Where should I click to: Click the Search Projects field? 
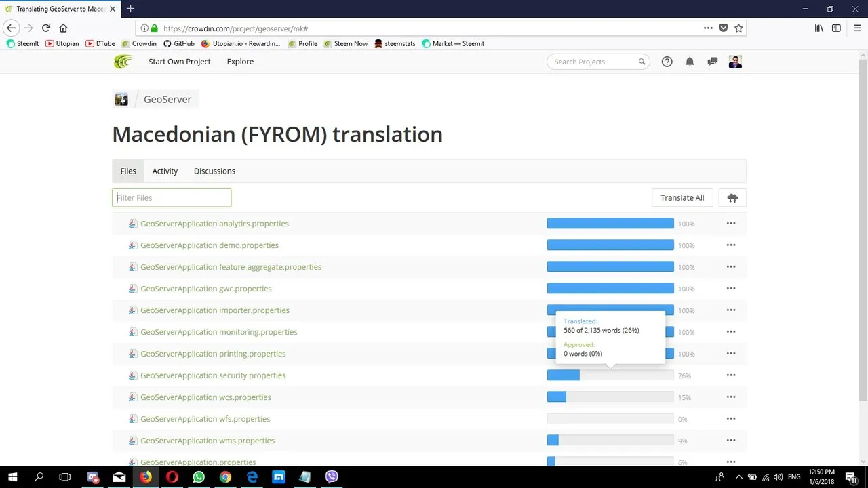pyautogui.click(x=598, y=62)
